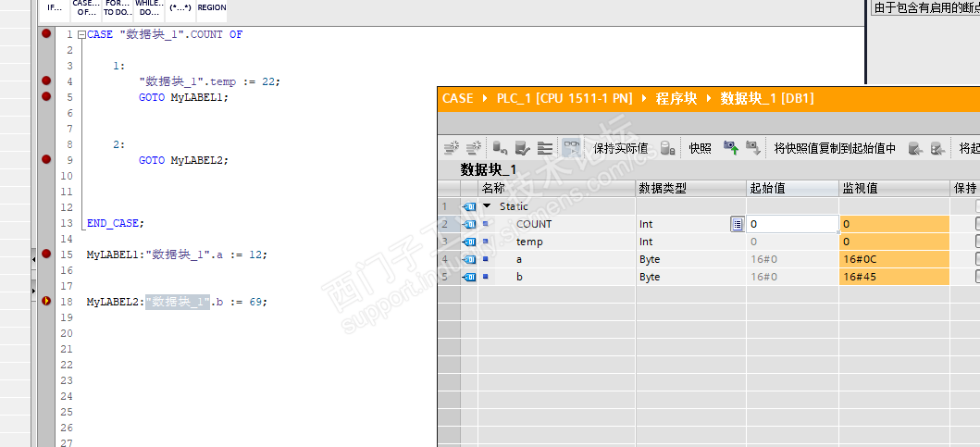Toggle breakpoint on GOTO MyLABEL2 line
The height and width of the screenshot is (447, 980).
(x=46, y=159)
